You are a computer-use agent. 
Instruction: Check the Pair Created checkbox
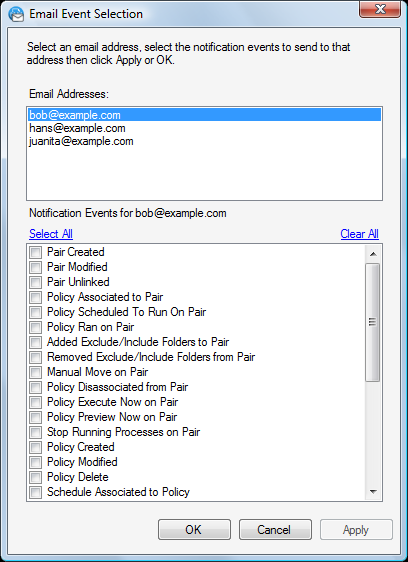(x=35, y=252)
